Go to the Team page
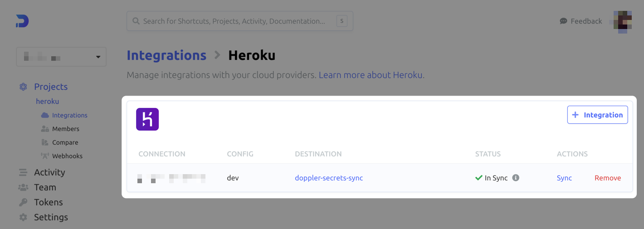Viewport: 644px width, 229px height. (45, 187)
